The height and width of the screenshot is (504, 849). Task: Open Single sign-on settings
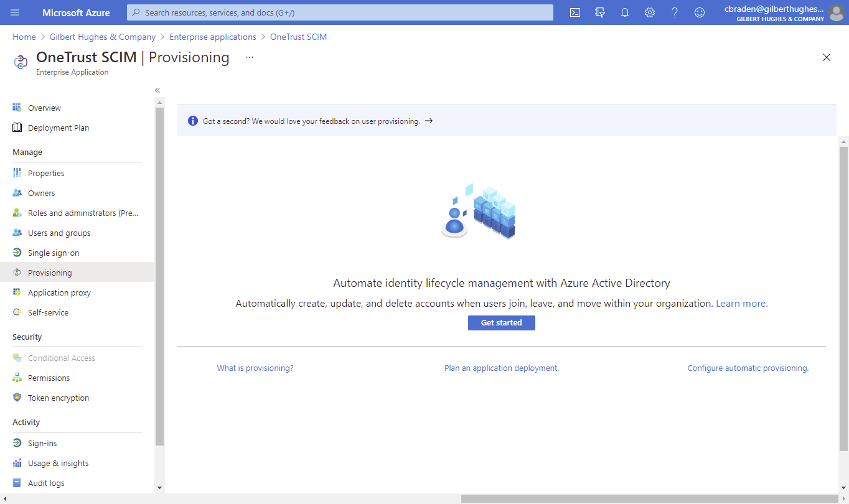click(x=54, y=253)
